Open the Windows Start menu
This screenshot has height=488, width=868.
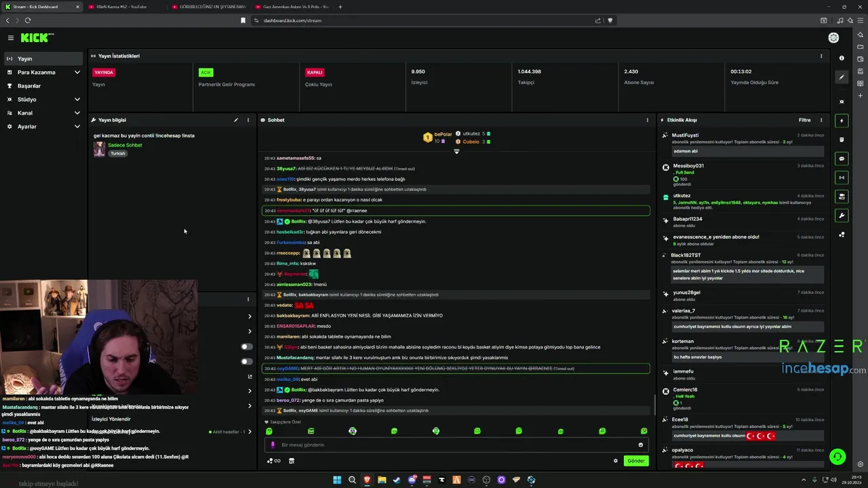coord(337,480)
